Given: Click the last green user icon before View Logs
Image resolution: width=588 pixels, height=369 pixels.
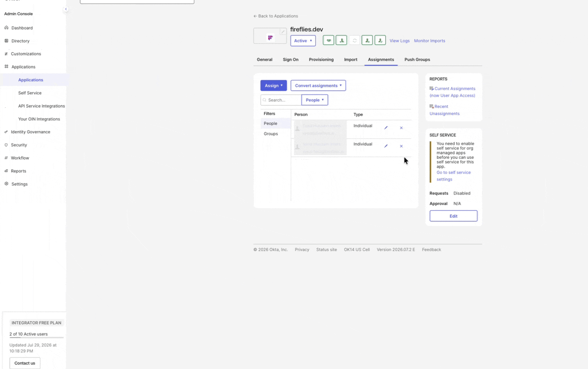Looking at the screenshot, I should 380,40.
